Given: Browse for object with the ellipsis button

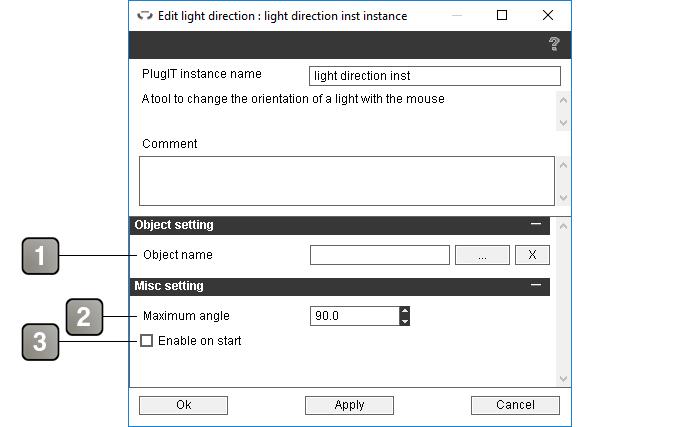Looking at the screenshot, I should pyautogui.click(x=482, y=255).
